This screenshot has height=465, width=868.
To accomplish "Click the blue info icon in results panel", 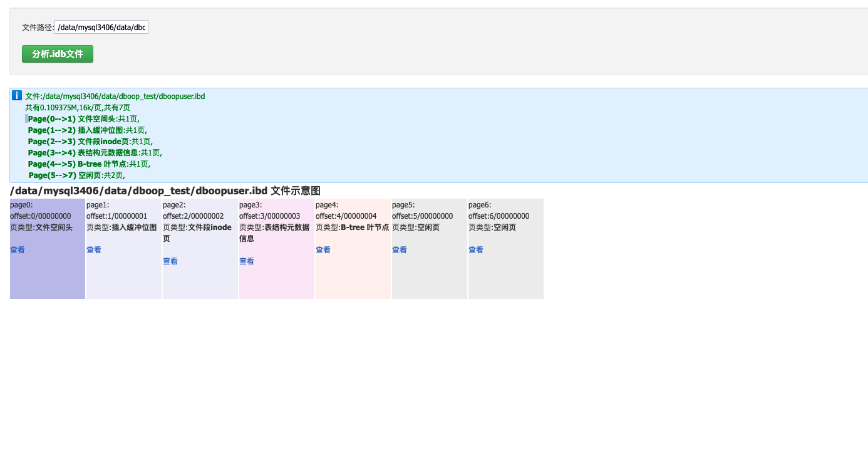I will click(17, 95).
